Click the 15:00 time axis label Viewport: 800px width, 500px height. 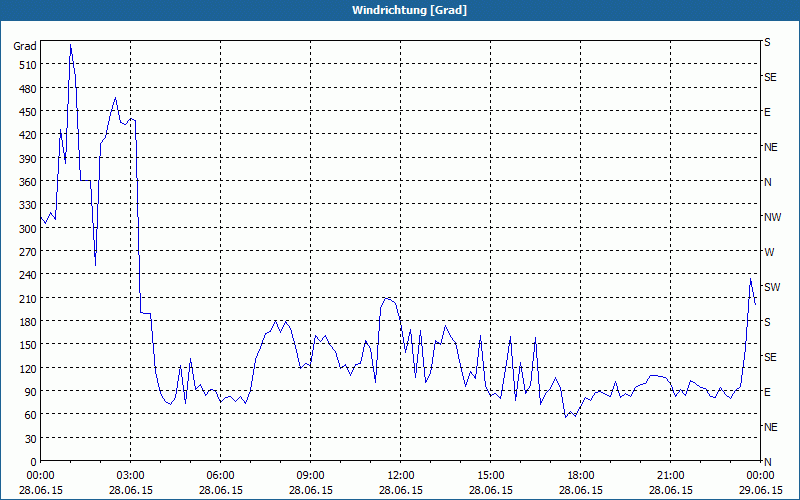(x=490, y=476)
